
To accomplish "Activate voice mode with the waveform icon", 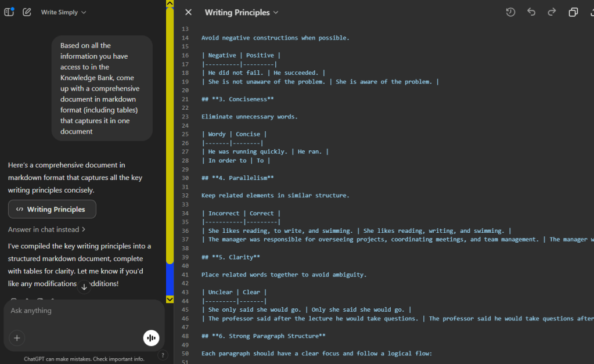I will coord(151,337).
